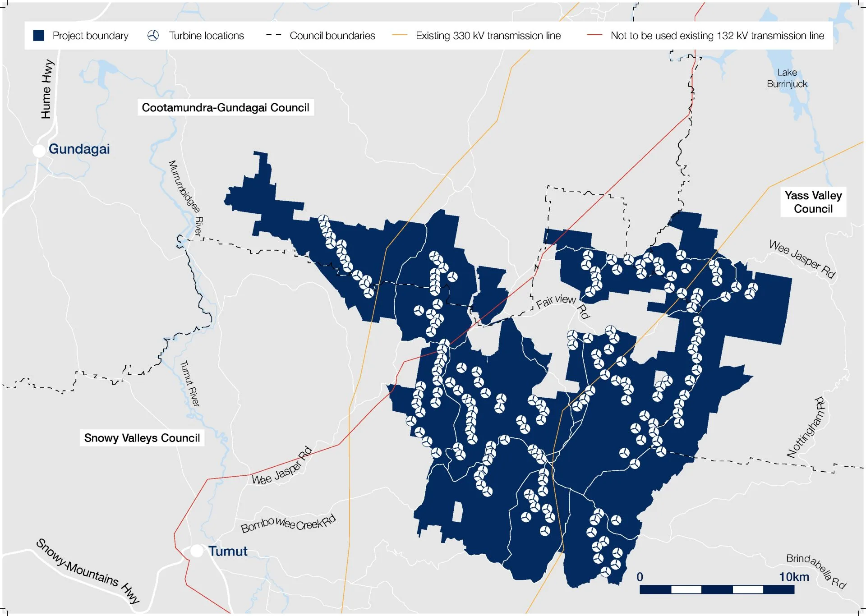The image size is (866, 616).
Task: Select the Snowy Valleys Council label
Action: [142, 438]
